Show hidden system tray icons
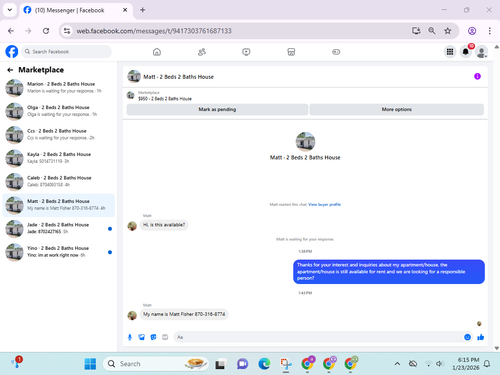This screenshot has width=500, height=375. coord(397,364)
